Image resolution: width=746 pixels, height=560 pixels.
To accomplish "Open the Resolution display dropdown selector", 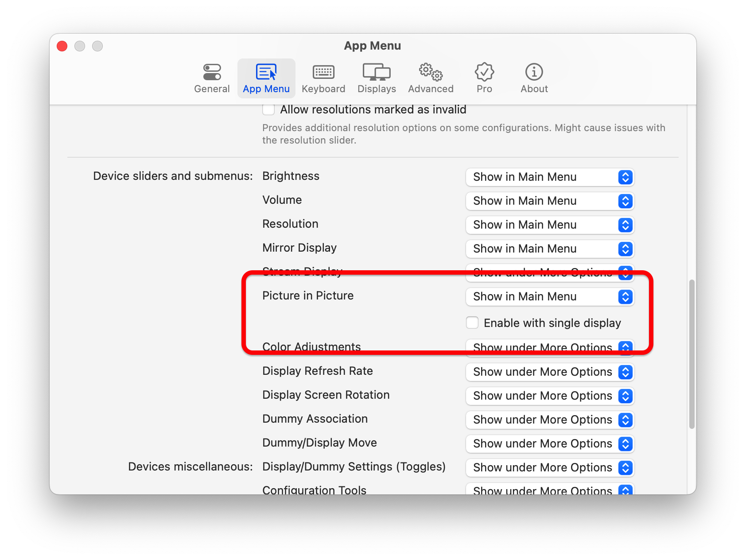I will (549, 225).
